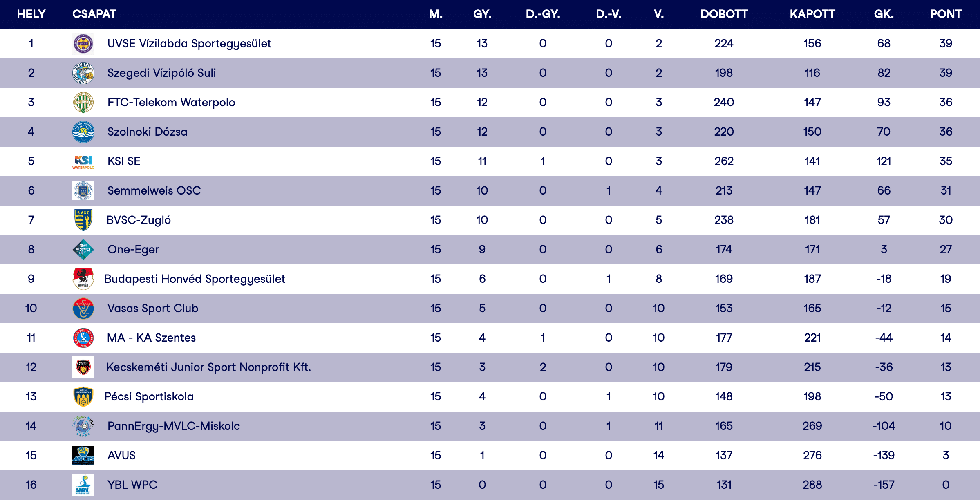
Task: Click the DOBOTT column header
Action: click(724, 14)
